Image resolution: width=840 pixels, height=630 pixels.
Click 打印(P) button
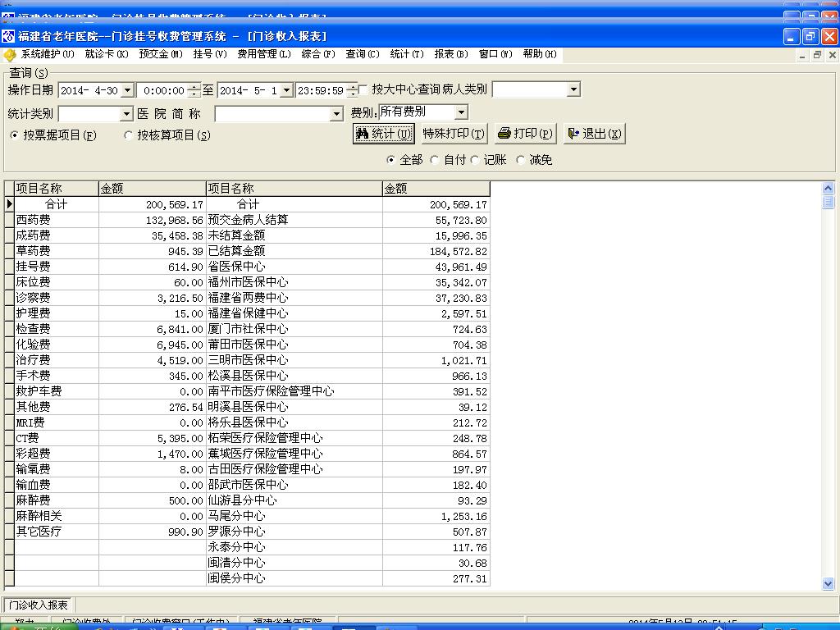tap(524, 134)
